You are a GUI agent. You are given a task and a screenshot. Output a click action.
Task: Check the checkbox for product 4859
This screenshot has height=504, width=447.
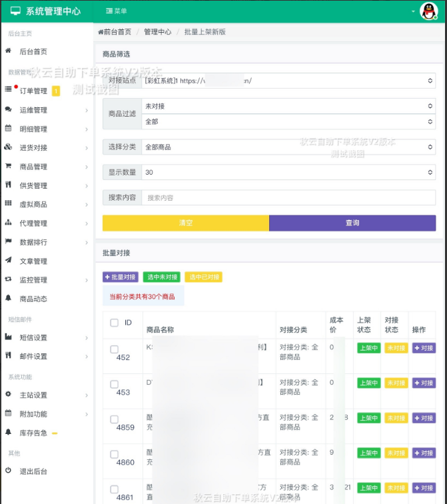click(x=114, y=419)
